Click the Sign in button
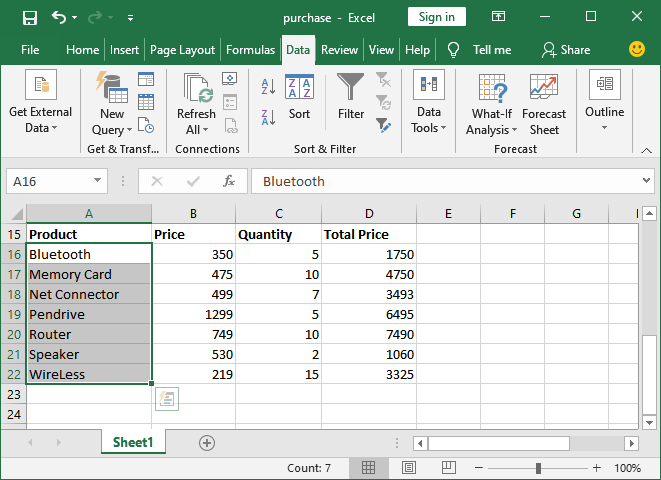 437,17
